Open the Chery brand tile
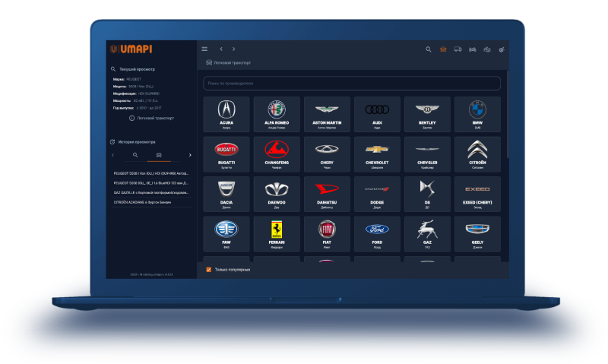This screenshot has height=364, width=608. tap(327, 154)
